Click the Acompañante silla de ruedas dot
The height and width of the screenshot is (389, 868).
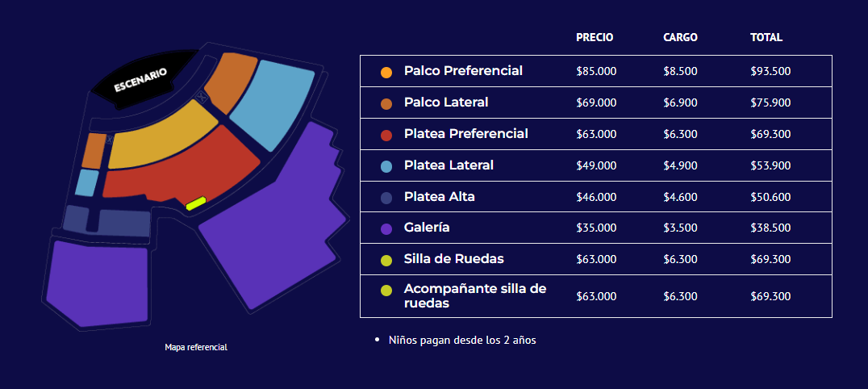[386, 291]
